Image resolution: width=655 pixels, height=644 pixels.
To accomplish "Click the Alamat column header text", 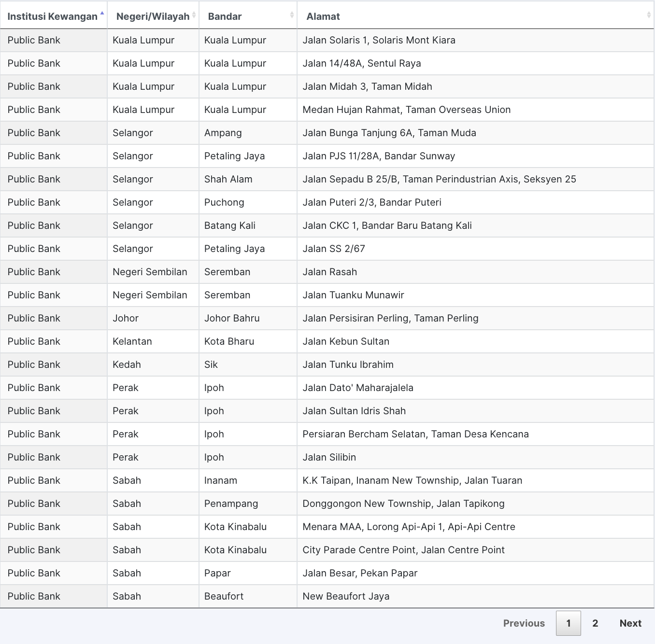I will (323, 16).
